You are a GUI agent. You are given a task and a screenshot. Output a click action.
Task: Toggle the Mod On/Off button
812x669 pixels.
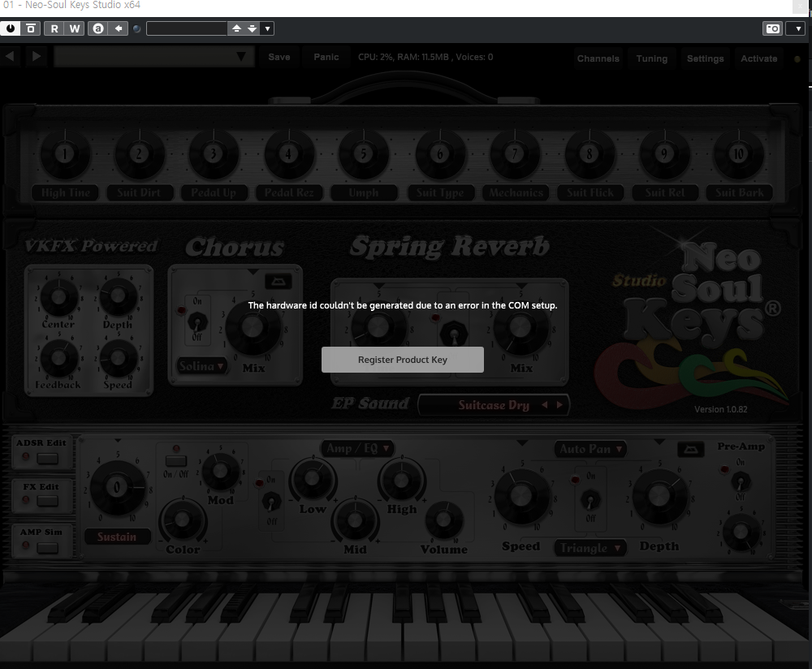coord(176,461)
